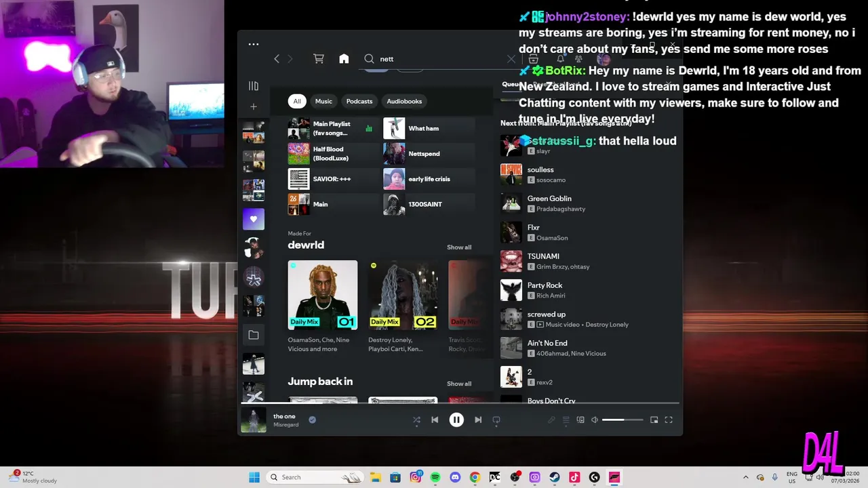868x488 pixels.
Task: Open the user profile avatar menu
Action: coord(604,59)
